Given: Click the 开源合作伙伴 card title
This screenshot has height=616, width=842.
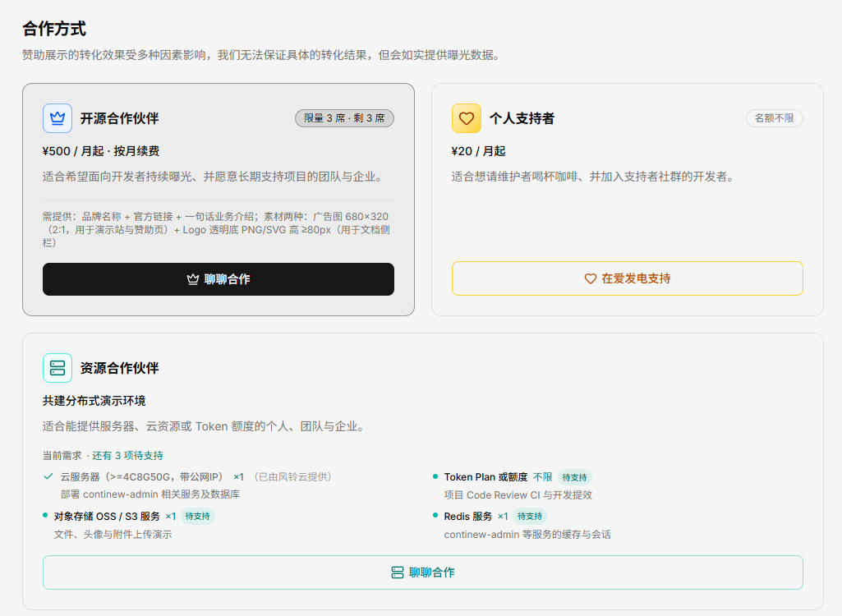Looking at the screenshot, I should 119,118.
